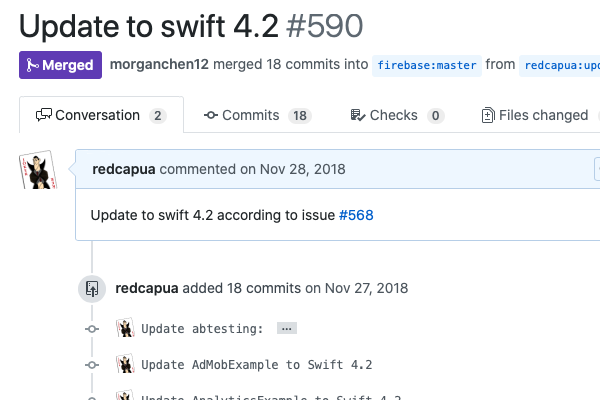Click the purple Merged status badge
The height and width of the screenshot is (400, 600).
coord(60,65)
